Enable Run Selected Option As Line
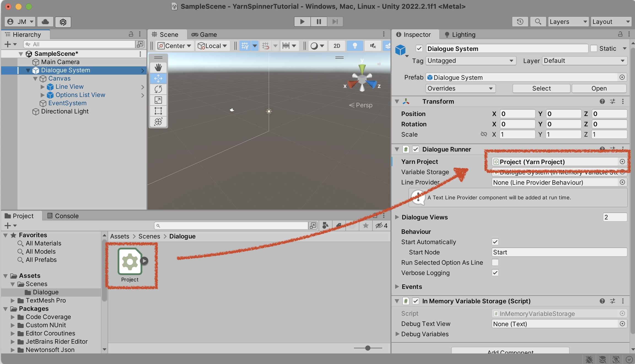Image resolution: width=635 pixels, height=364 pixels. point(495,262)
